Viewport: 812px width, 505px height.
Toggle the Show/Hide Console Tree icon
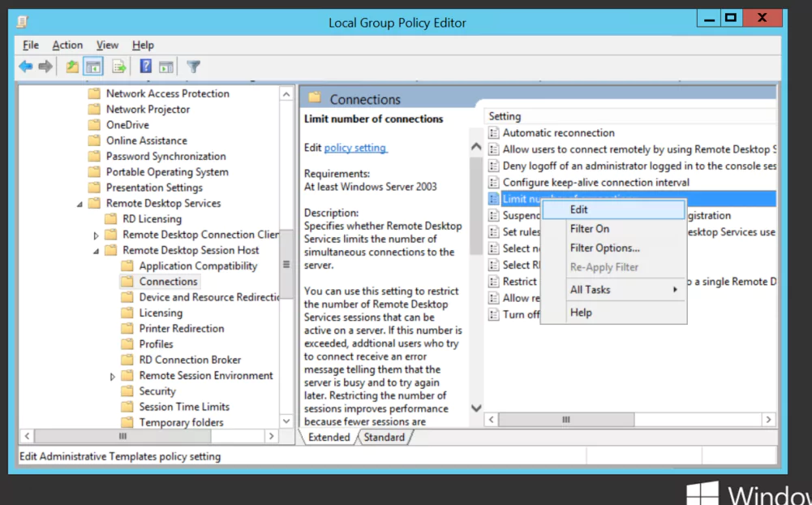pos(93,67)
